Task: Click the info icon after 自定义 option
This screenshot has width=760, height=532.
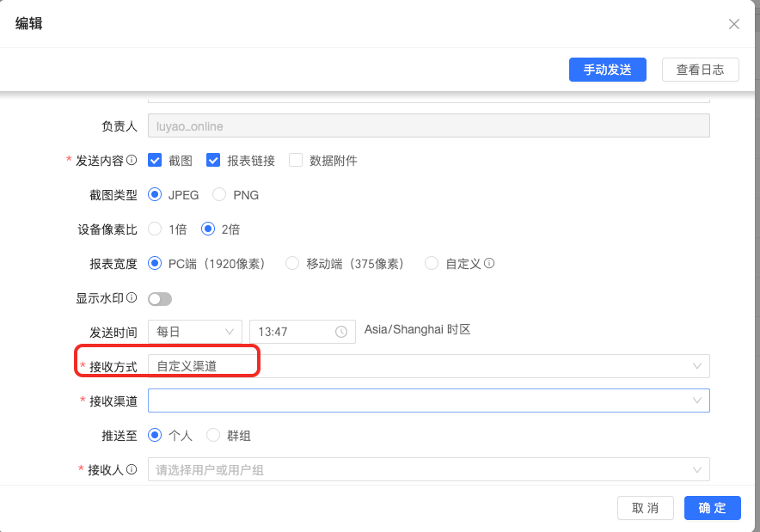Action: [x=489, y=264]
